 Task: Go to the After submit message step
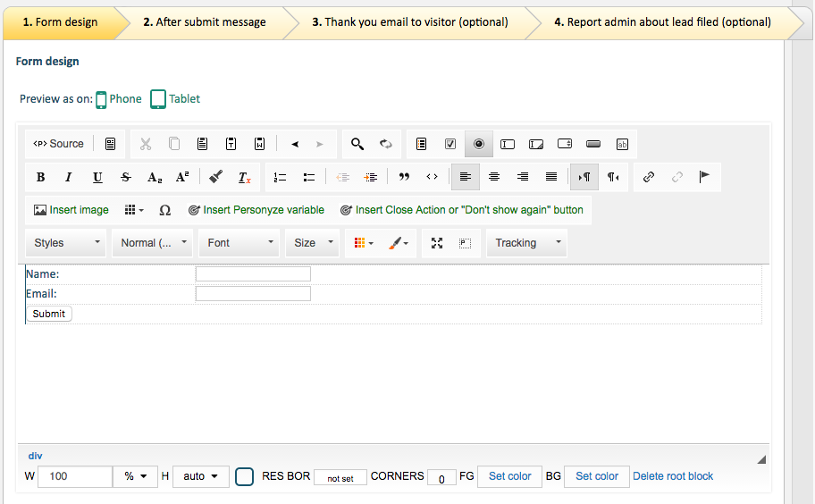(x=205, y=22)
